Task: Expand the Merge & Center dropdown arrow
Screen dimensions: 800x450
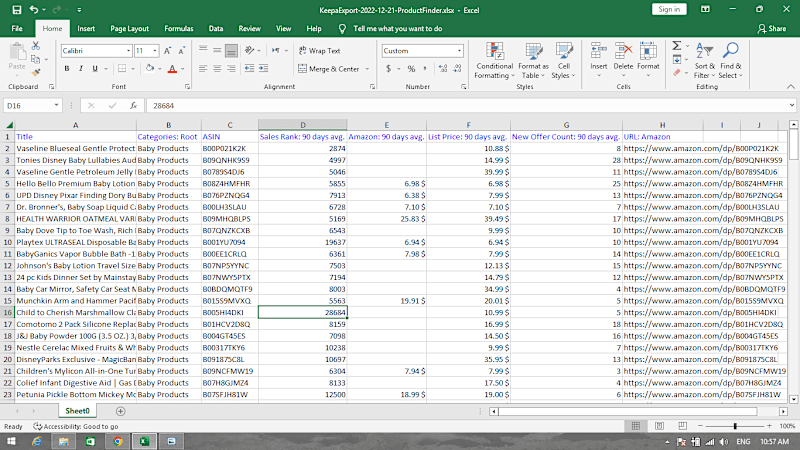Action: (x=367, y=69)
